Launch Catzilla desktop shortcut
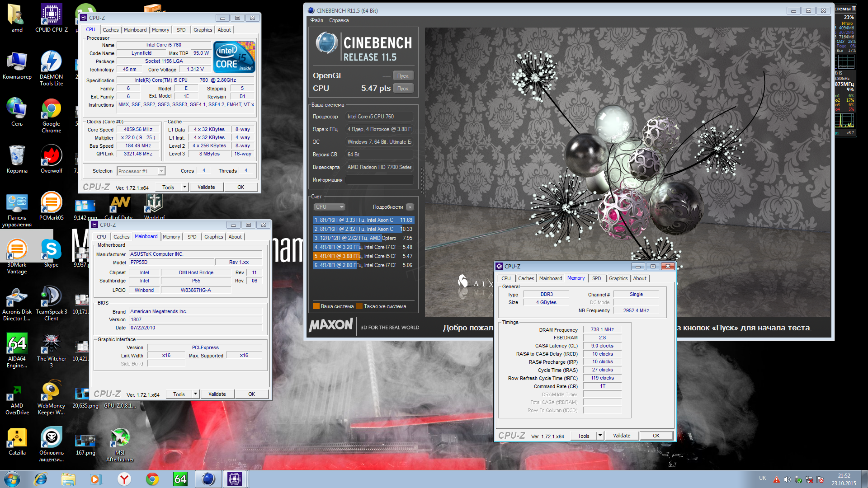The height and width of the screenshot is (488, 868). click(x=17, y=442)
